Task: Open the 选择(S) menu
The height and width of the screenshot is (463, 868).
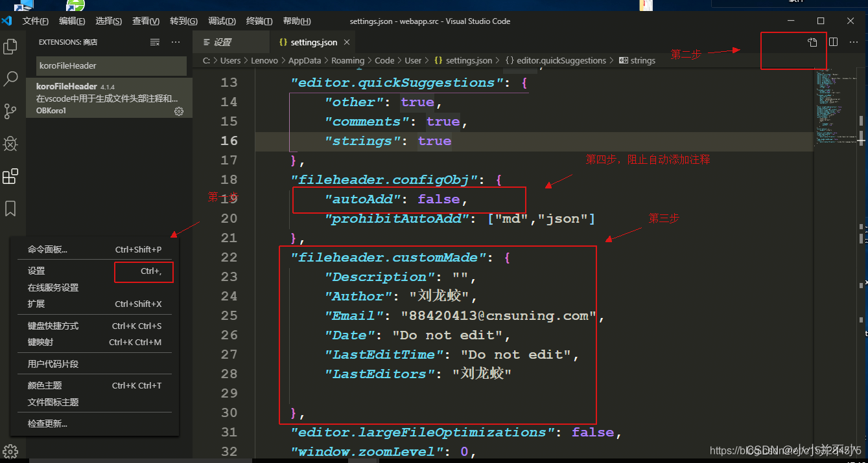Action: pyautogui.click(x=109, y=21)
